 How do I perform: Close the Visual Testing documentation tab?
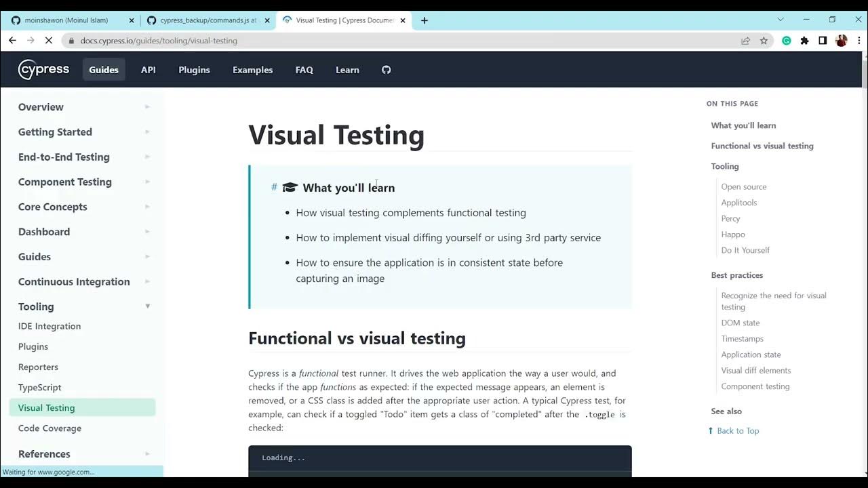(403, 20)
